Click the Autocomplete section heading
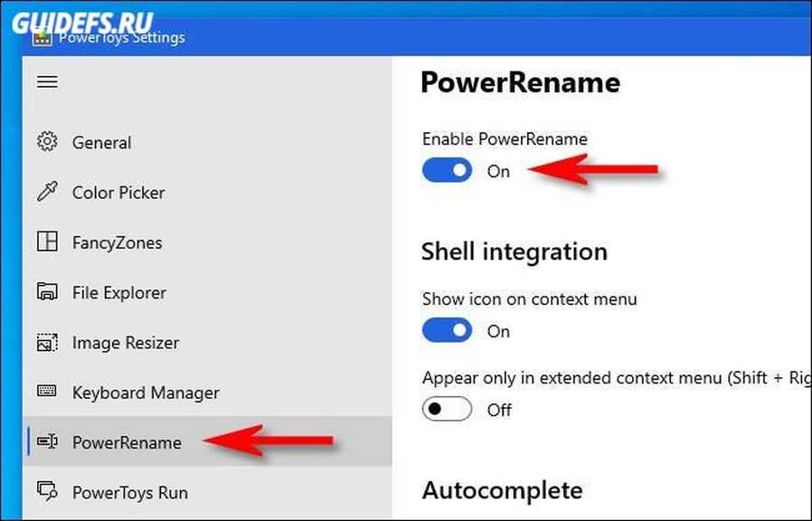812x521 pixels. coord(502,490)
